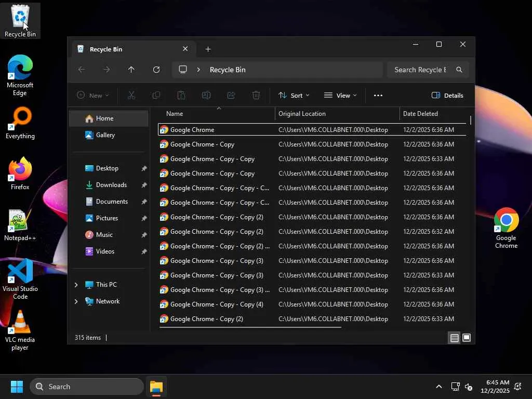Open Pictures in the navigation pane
The image size is (532, 399).
point(109,218)
